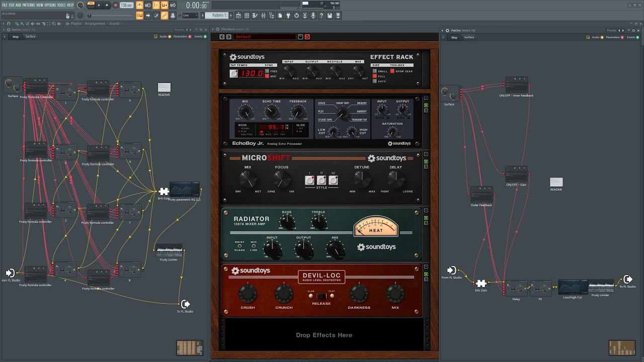Toggle Devil-Loc green bypass button
Image resolution: width=644 pixels, height=362 pixels.
pos(426,275)
